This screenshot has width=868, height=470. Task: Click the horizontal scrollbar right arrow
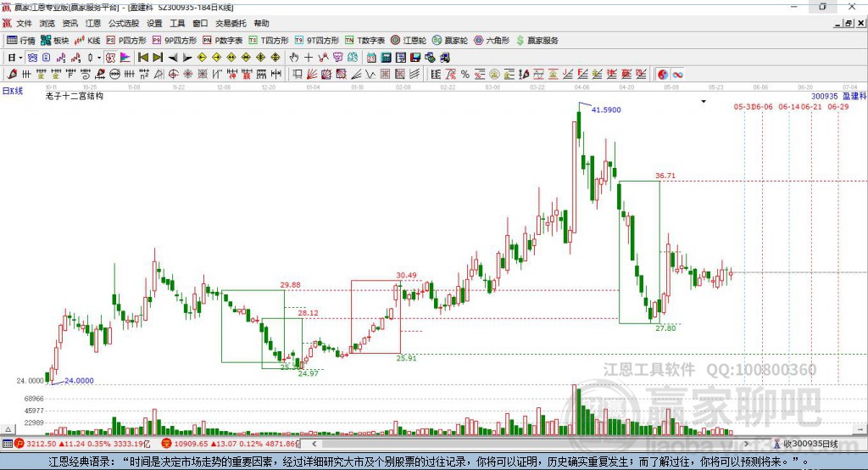(x=746, y=444)
